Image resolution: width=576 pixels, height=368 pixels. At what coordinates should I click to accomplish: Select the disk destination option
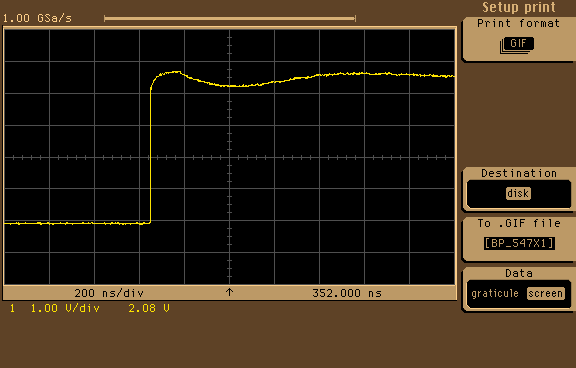click(x=518, y=193)
